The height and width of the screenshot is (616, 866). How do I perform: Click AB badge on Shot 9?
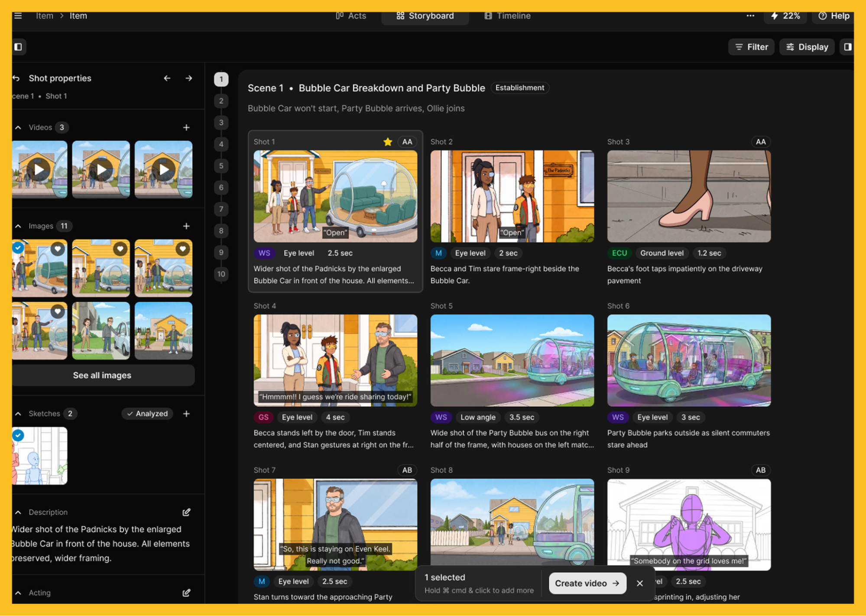point(761,470)
